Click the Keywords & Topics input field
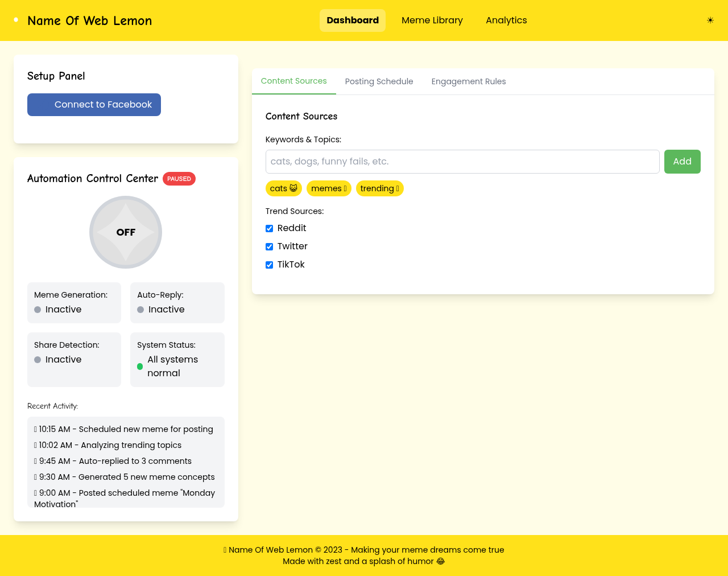 [x=462, y=162]
